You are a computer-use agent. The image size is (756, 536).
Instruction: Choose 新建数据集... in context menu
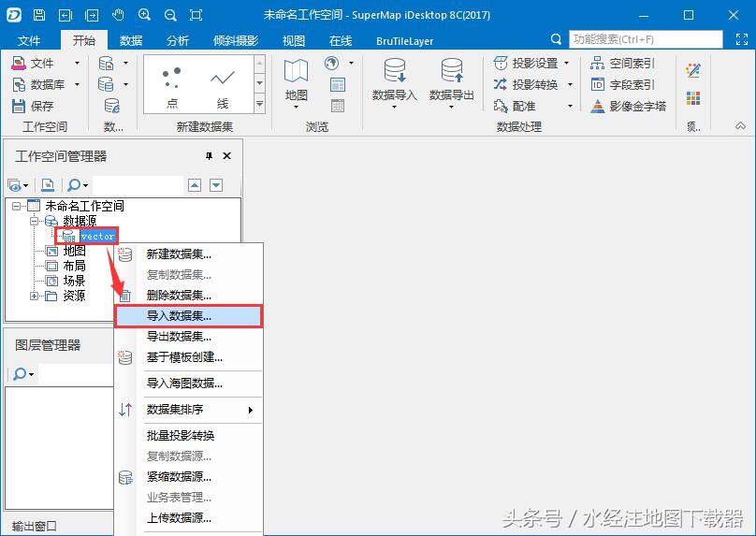point(189,254)
